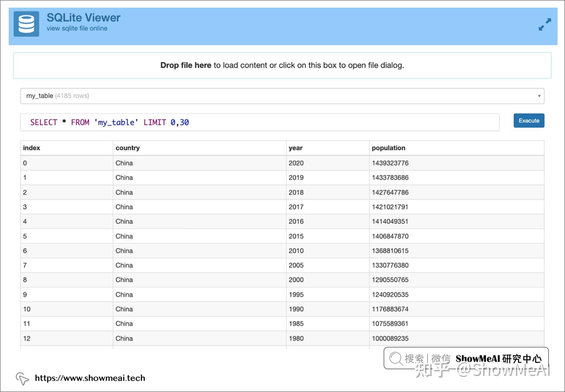Click year cell 1980

pyautogui.click(x=328, y=339)
